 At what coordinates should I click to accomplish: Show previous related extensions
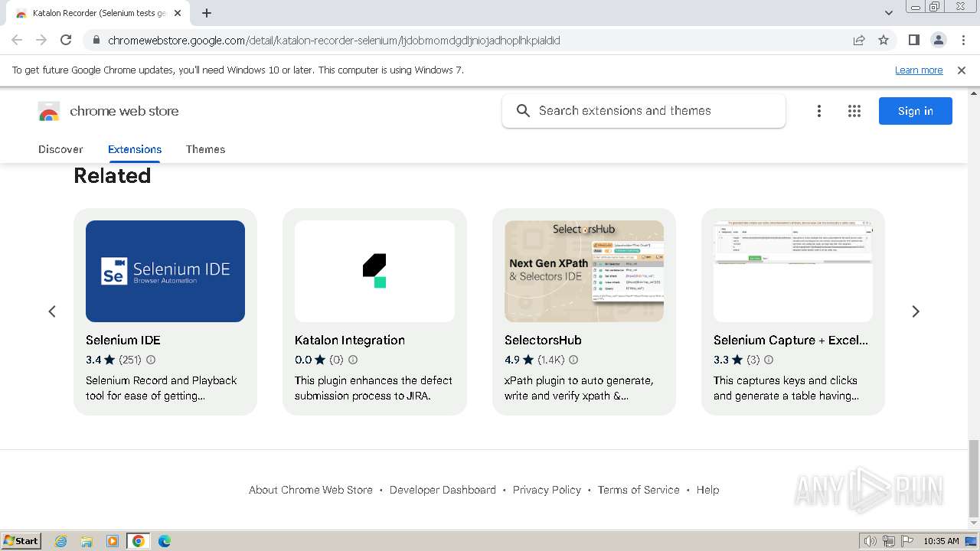click(52, 311)
